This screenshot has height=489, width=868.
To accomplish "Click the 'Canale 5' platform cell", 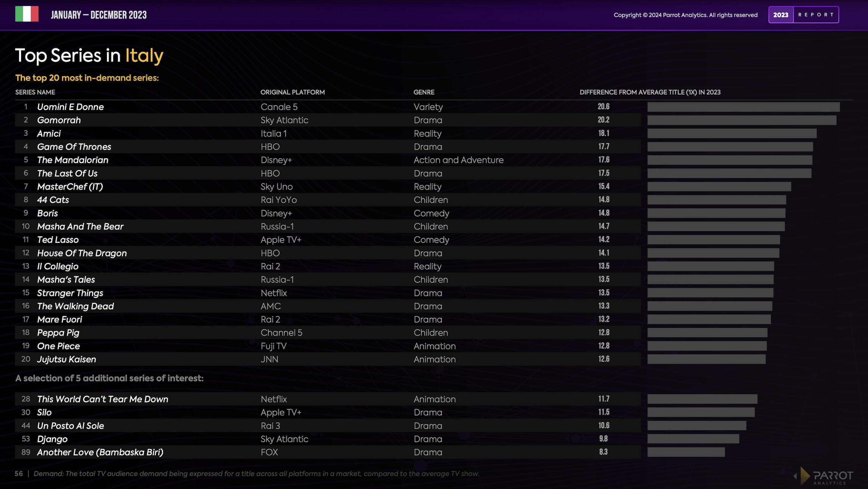I will click(x=279, y=107).
